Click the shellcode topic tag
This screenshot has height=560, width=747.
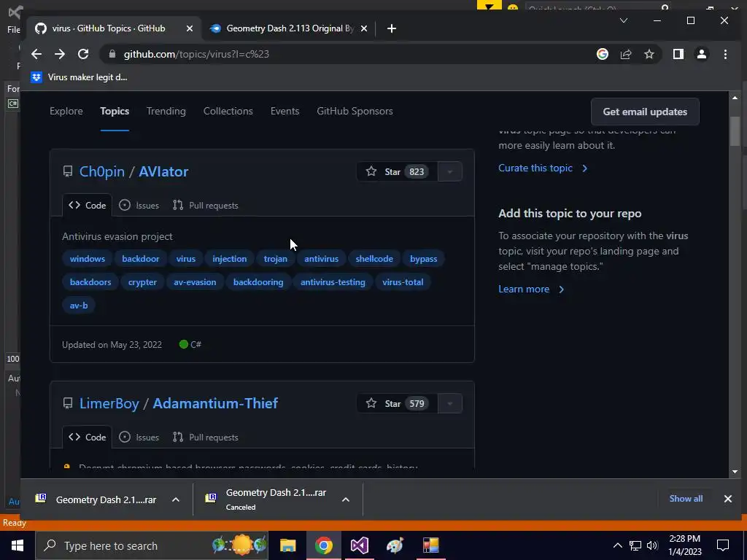pyautogui.click(x=374, y=259)
